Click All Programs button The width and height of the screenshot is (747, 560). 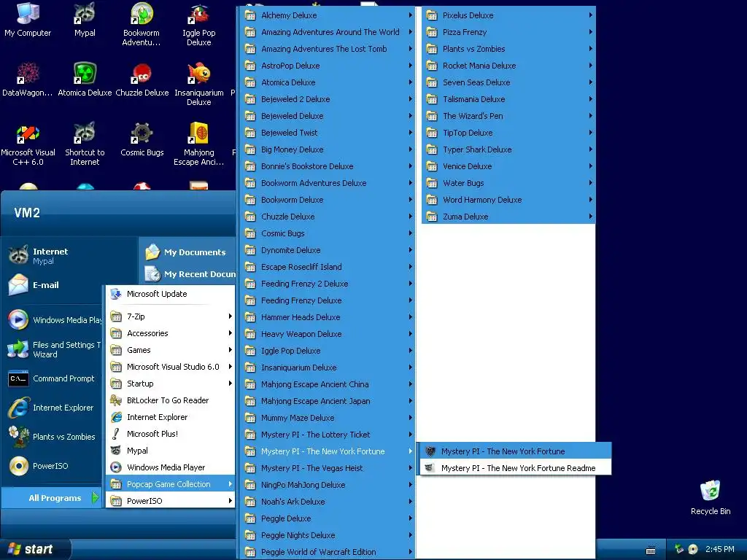52,497
